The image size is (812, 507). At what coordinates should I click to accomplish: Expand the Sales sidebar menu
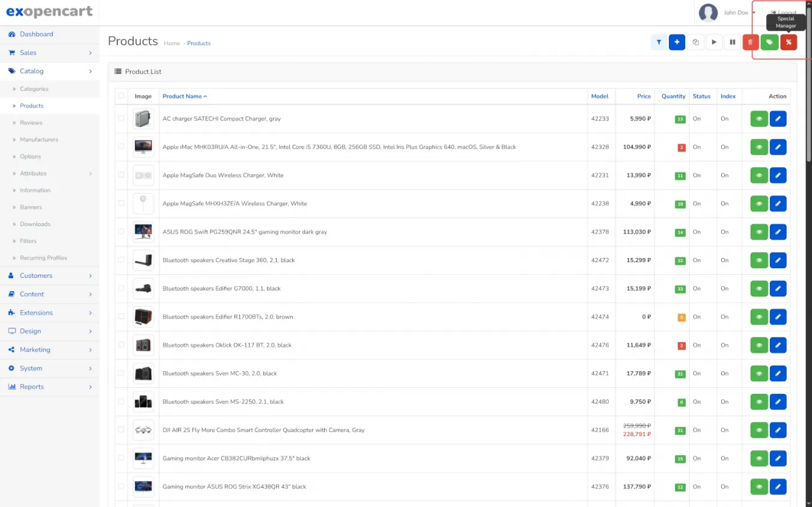49,53
